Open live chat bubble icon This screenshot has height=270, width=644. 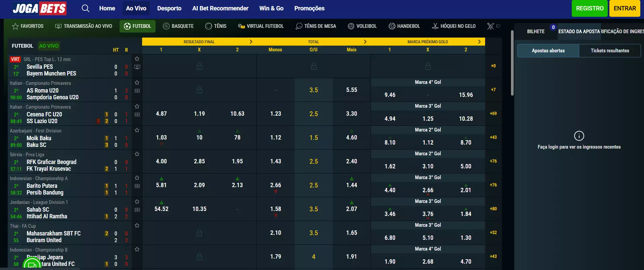[x=32, y=264]
